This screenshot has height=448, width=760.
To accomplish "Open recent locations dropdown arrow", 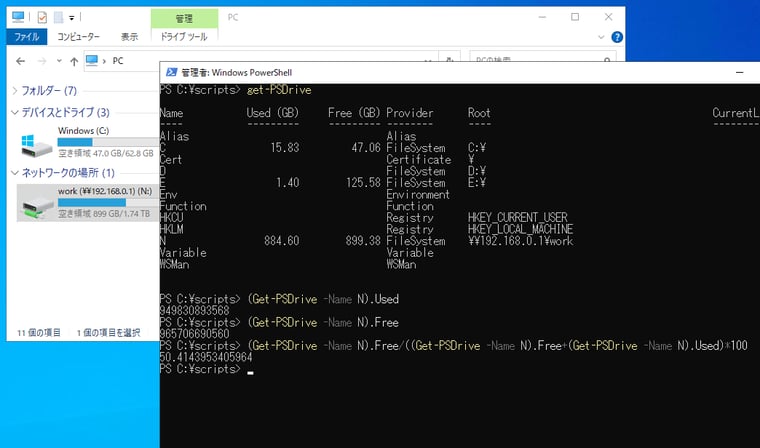I will (x=59, y=61).
